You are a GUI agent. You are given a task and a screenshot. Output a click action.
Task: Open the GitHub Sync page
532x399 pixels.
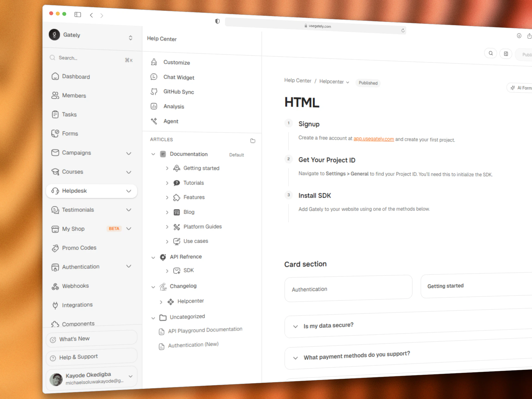[178, 92]
